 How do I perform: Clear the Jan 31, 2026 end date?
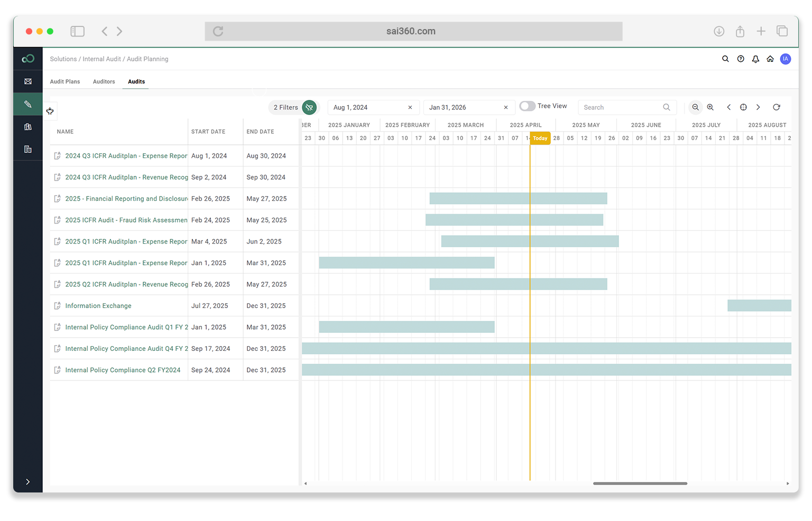click(x=506, y=107)
